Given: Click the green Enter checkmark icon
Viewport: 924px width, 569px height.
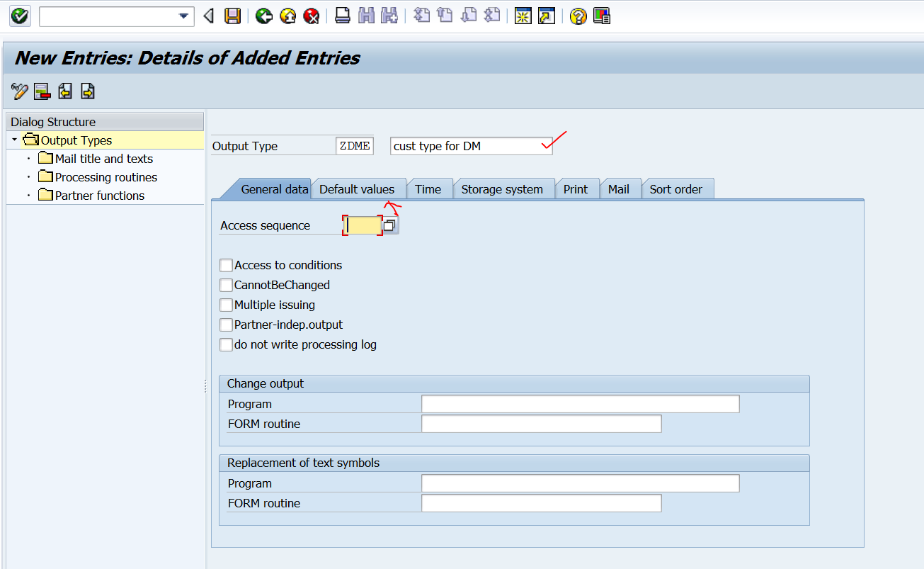Looking at the screenshot, I should coord(19,16).
